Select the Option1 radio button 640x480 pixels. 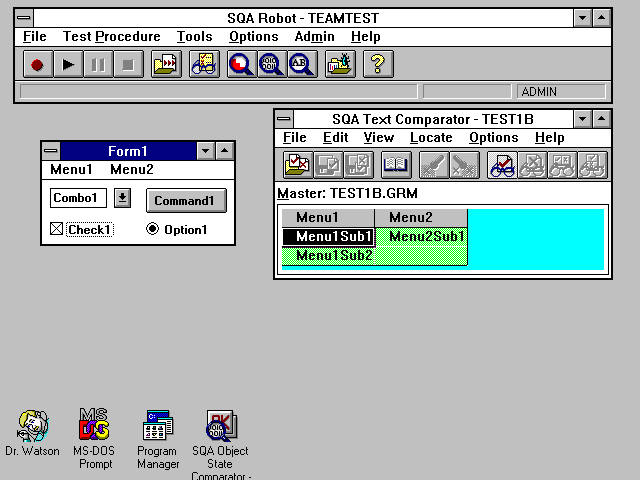[152, 229]
